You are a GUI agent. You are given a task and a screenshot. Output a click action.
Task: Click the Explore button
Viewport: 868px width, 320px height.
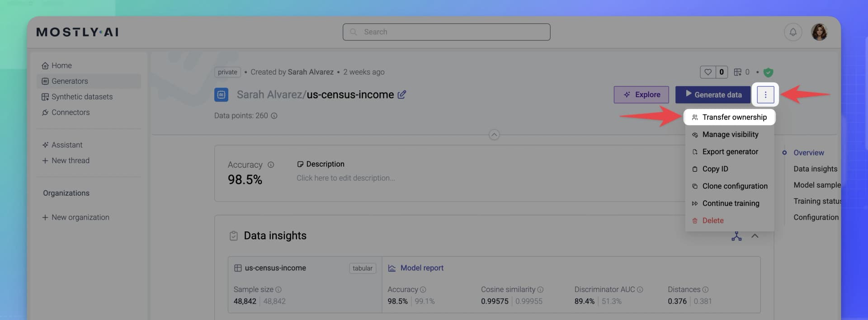tap(641, 95)
